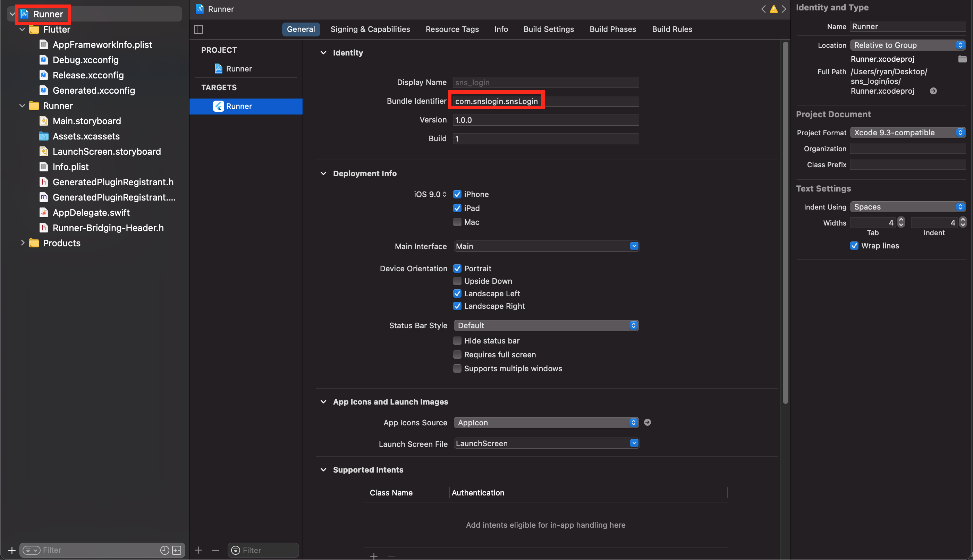This screenshot has width=973, height=560.
Task: Click recent files clock icon in navigator filter
Action: pos(164,550)
